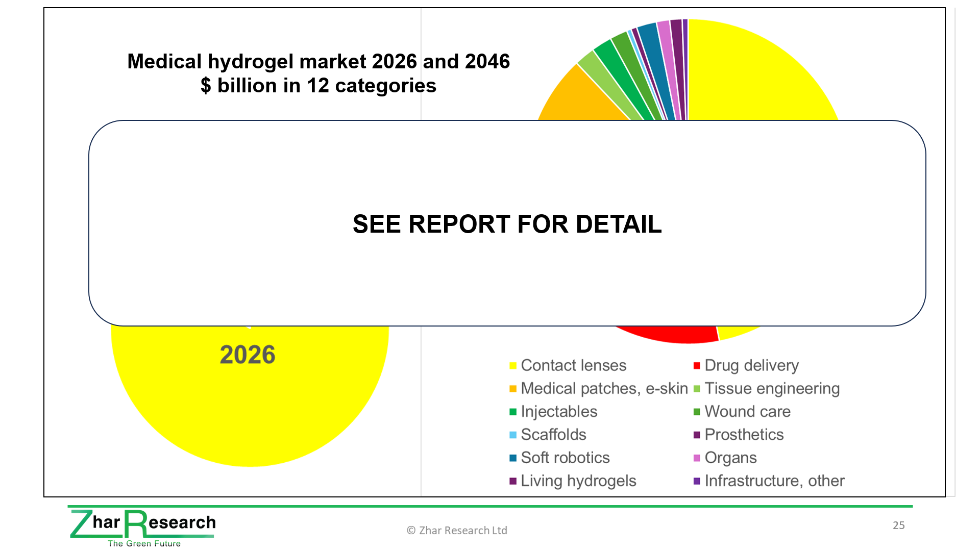Select the Living hydrogels legend text
Screen dimensions: 980x551
point(578,481)
